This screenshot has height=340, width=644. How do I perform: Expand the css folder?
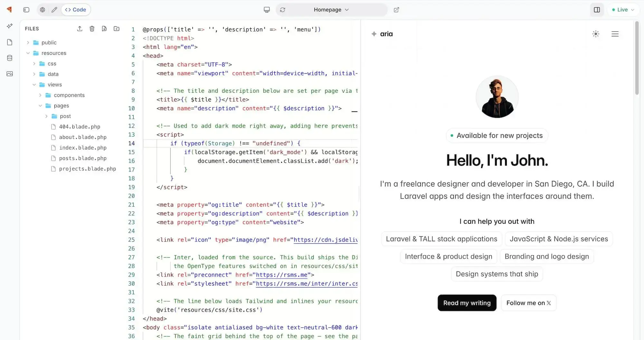(34, 64)
